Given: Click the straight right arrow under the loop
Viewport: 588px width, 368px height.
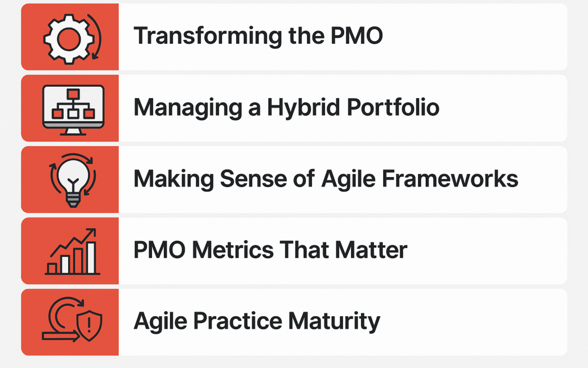Looking at the screenshot, I should click(x=61, y=336).
